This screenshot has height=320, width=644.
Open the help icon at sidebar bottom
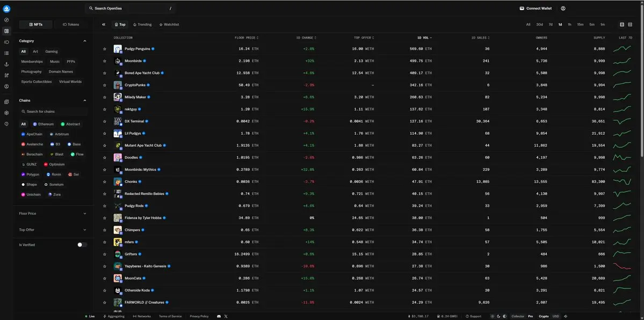click(x=6, y=123)
